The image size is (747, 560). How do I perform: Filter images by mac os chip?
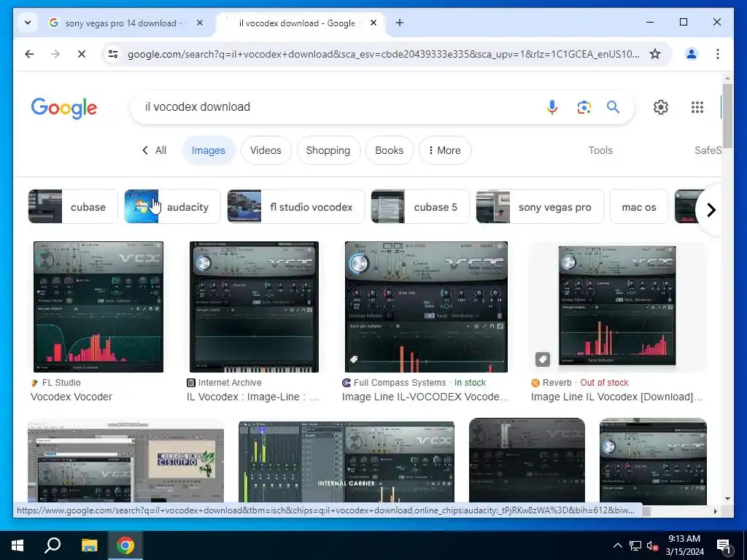(x=639, y=206)
